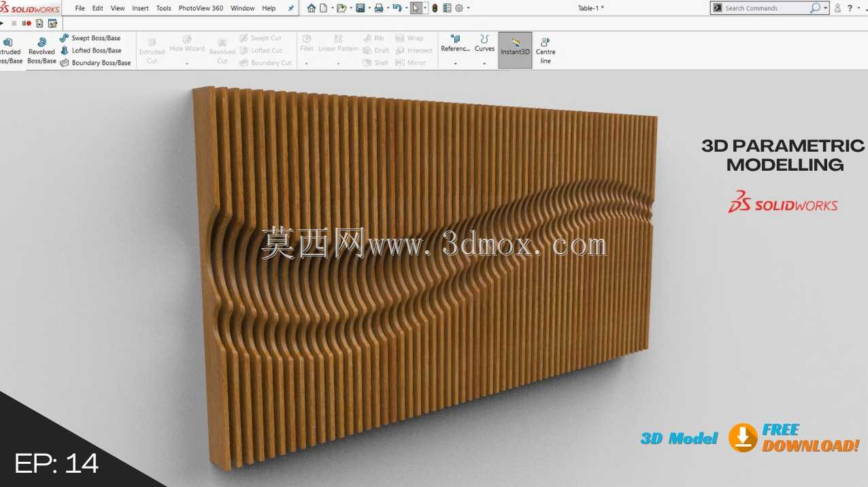
Task: Click the New Macro document icon
Action: pyautogui.click(x=39, y=23)
